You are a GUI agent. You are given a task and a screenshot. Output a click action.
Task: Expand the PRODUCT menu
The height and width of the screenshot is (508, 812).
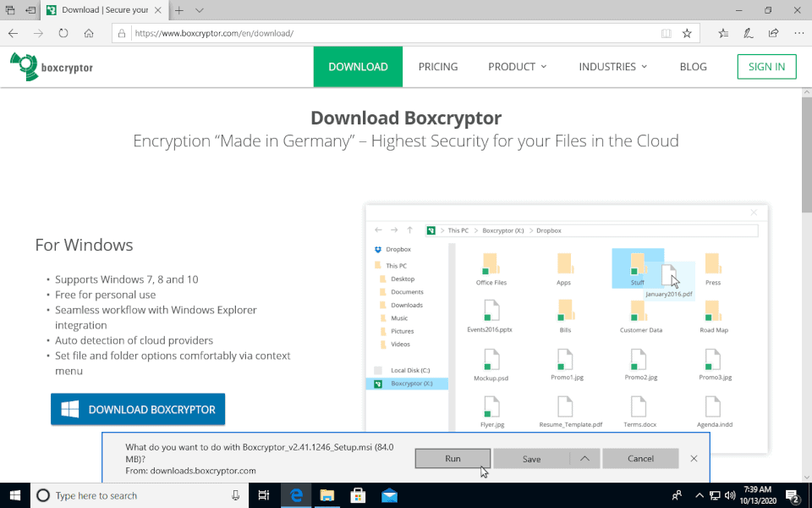click(517, 66)
